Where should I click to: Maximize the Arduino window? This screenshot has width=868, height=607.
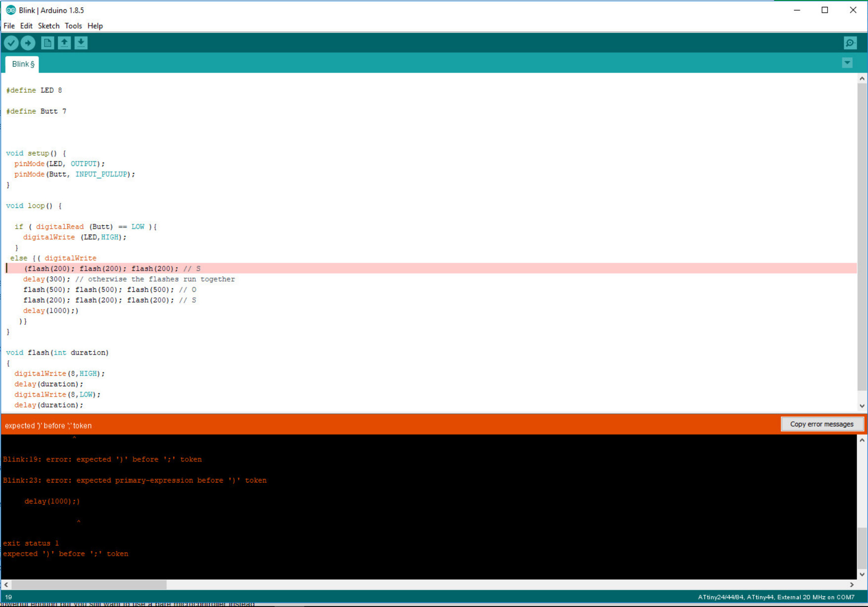point(825,10)
